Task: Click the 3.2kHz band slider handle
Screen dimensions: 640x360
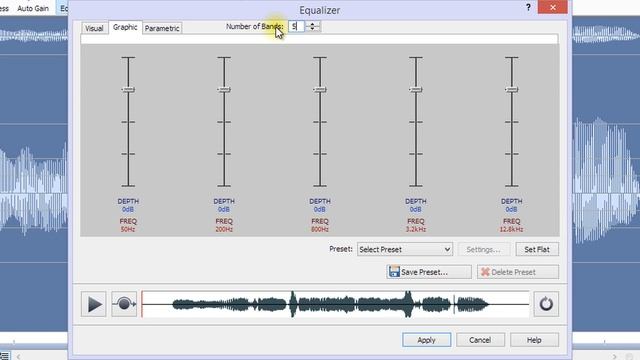Action: [416, 89]
